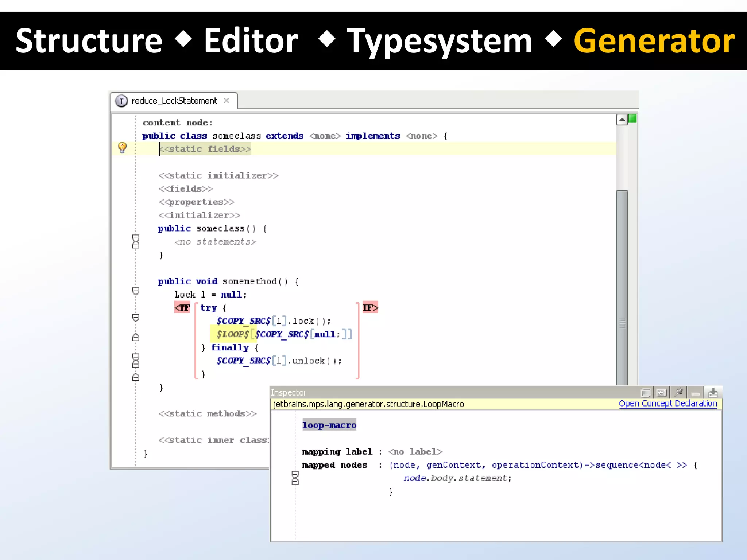The height and width of the screenshot is (560, 747).
Task: Click the extends <none> placeholder
Action: pyautogui.click(x=325, y=136)
